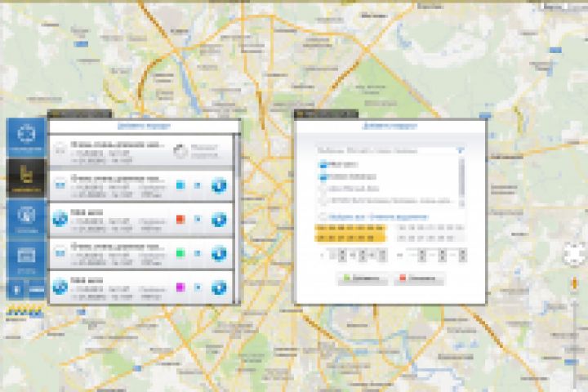Open the red color swatch in route list
The width and height of the screenshot is (588, 392).
(180, 219)
